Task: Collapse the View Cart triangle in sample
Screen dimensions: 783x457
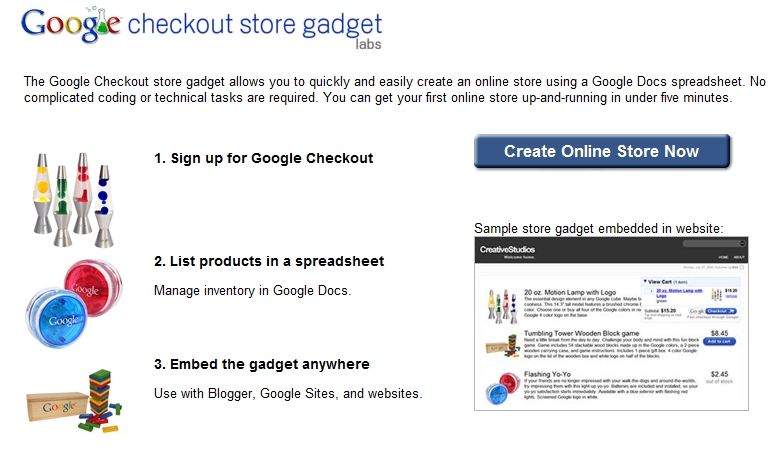Action: pyautogui.click(x=645, y=282)
